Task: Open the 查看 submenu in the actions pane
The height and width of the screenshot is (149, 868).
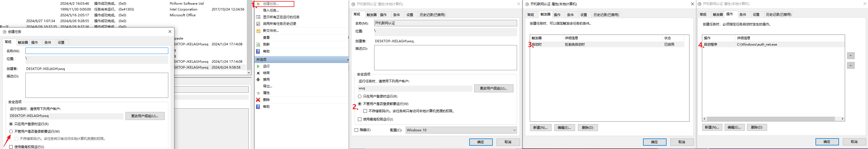Action: (266, 38)
